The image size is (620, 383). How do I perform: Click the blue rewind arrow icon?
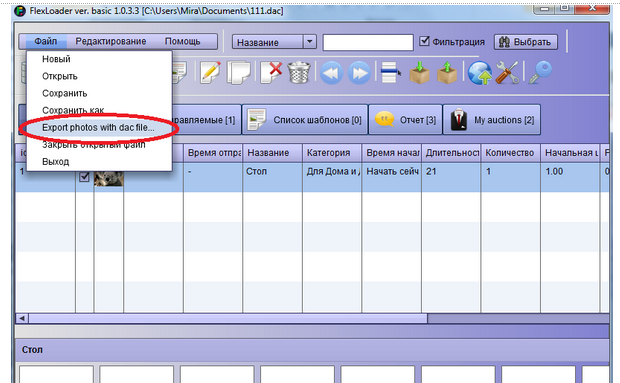point(331,73)
